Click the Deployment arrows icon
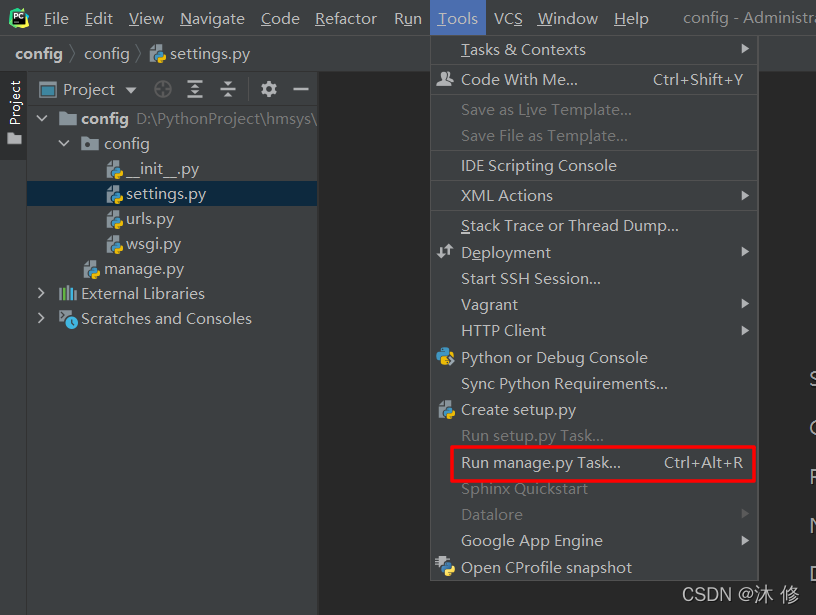The image size is (816, 615). [x=445, y=252]
